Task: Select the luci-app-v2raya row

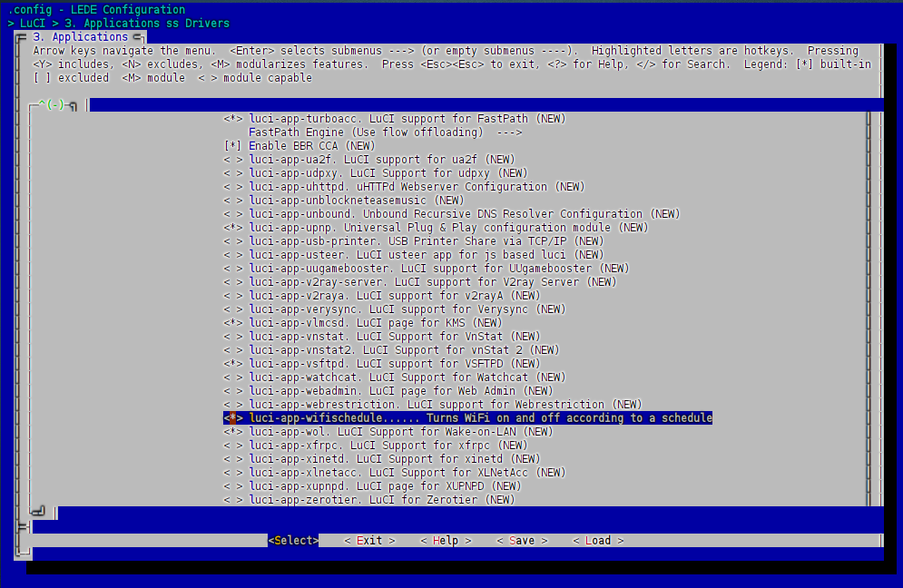Action: click(382, 296)
